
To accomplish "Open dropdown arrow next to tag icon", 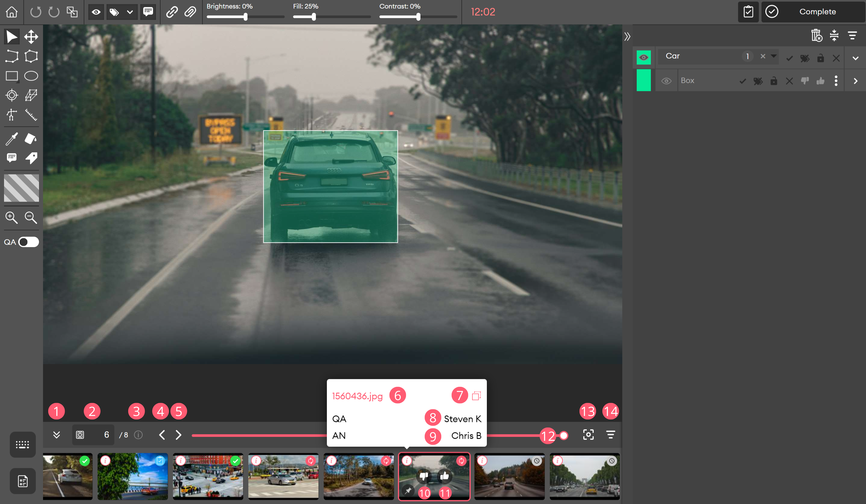I will tap(130, 12).
